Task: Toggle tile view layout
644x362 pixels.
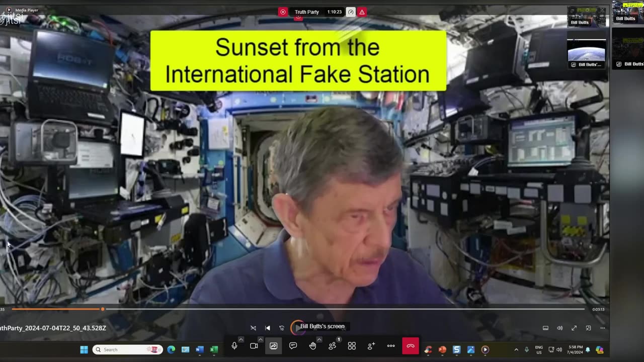Action: point(352,346)
